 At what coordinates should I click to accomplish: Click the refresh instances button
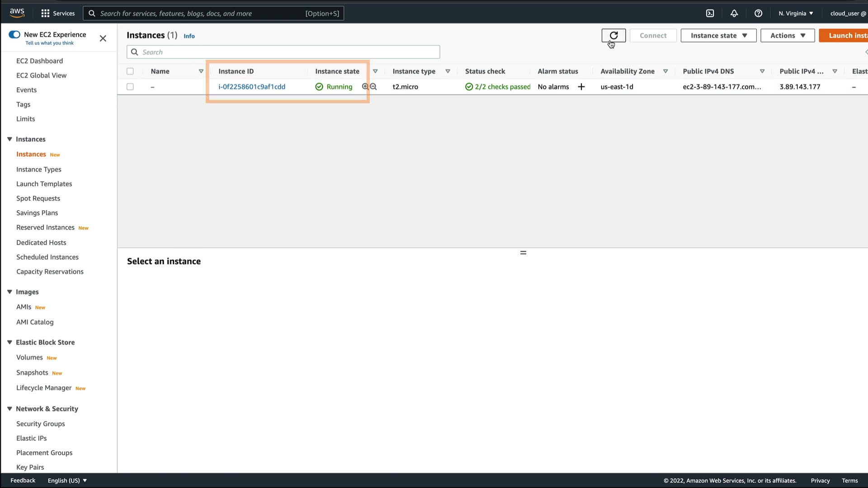pyautogui.click(x=613, y=35)
